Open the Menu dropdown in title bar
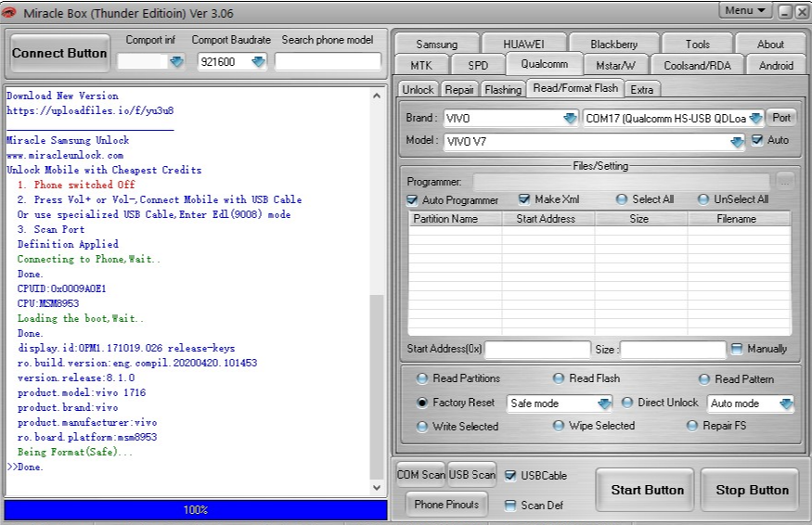812x525 pixels. tap(744, 10)
